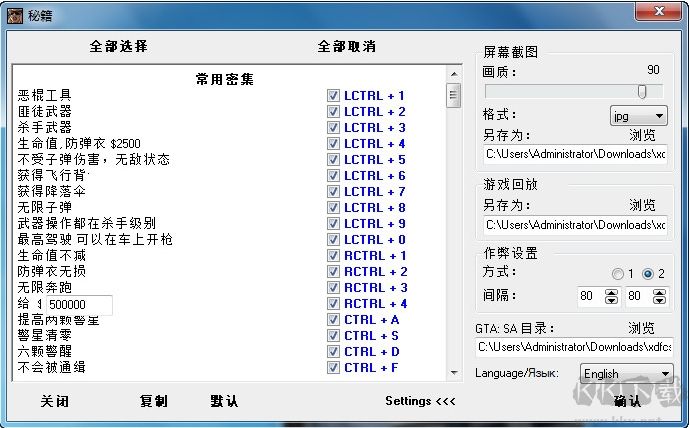This screenshot has width=689, height=428.
Task: Select the 防弹衣无损 row
Action: tap(51, 272)
